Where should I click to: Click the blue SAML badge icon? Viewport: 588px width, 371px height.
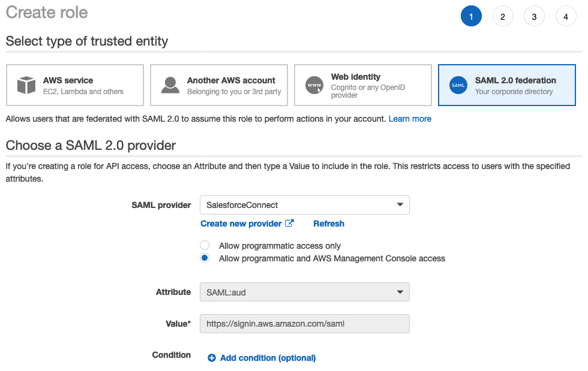(458, 85)
